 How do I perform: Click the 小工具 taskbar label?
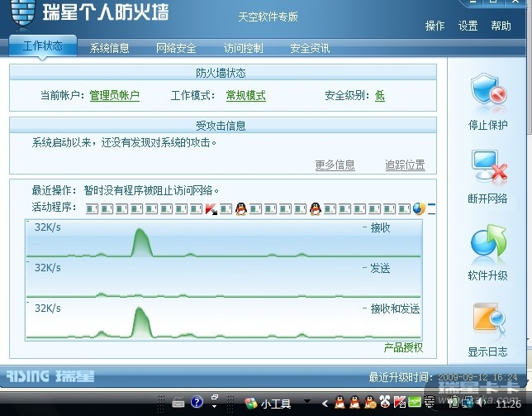point(276,404)
